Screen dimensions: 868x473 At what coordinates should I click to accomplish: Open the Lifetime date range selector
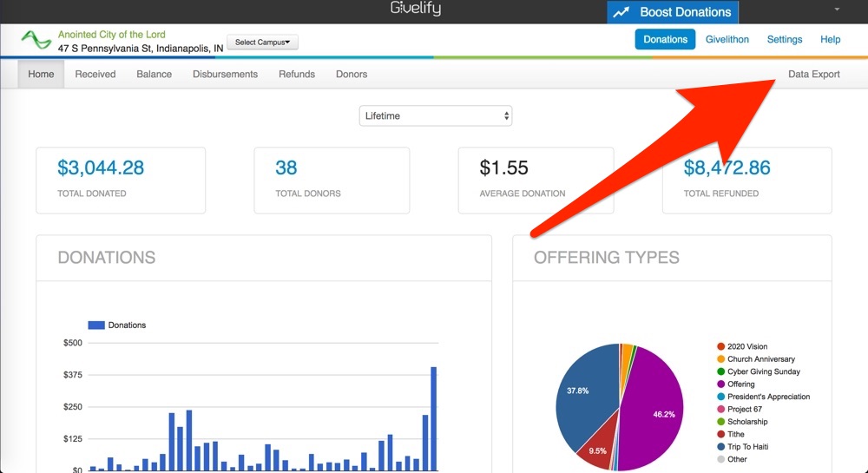436,115
